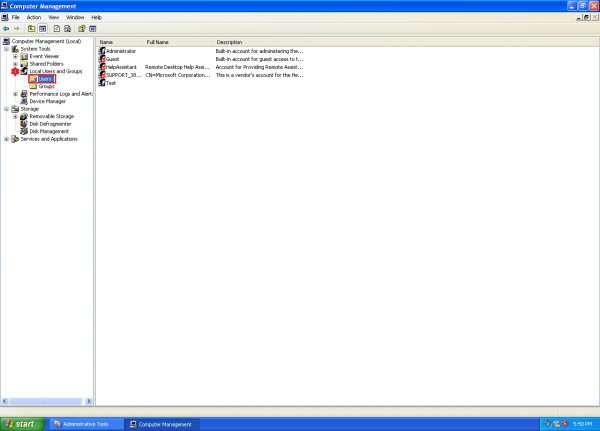
Task: Click 'Remote Desktop Help Assi...' full name cell
Action: [178, 67]
